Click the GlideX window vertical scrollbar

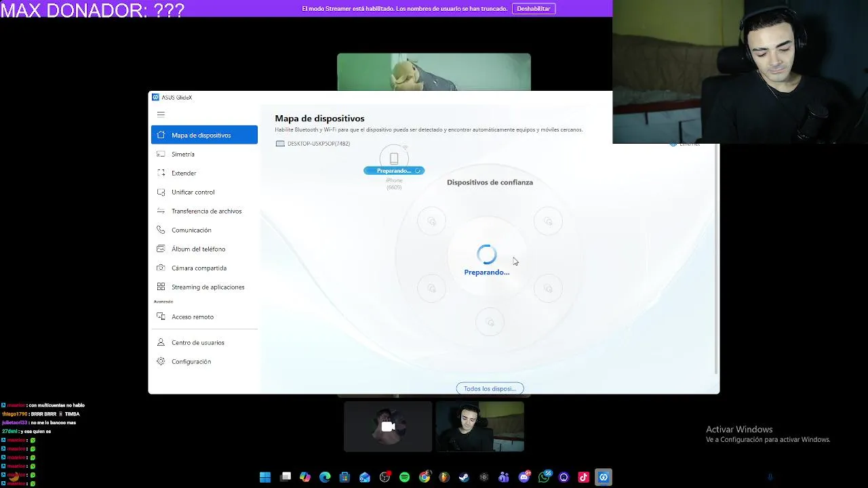tap(717, 258)
